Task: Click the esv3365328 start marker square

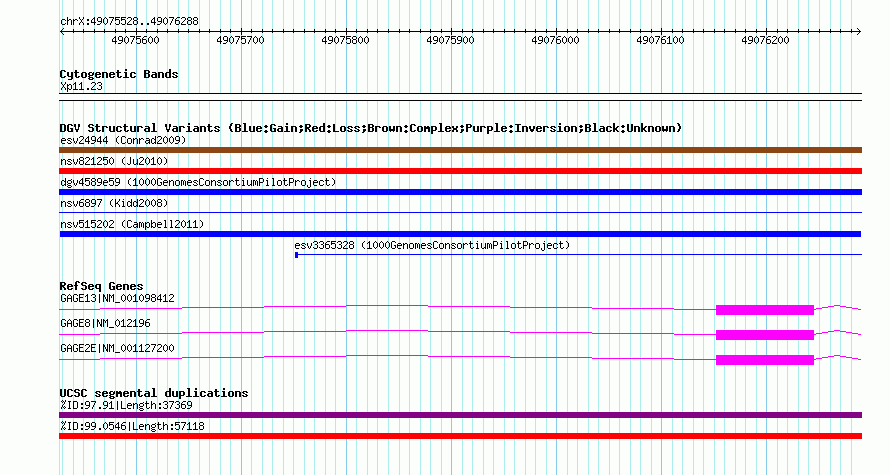Action: 296,255
